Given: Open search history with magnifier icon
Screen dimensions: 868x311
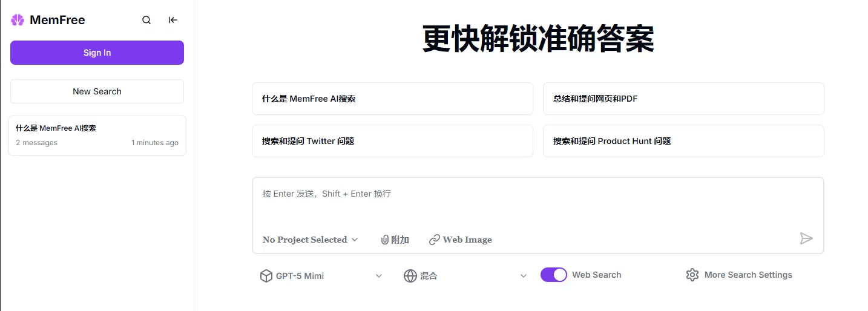Looking at the screenshot, I should pyautogui.click(x=146, y=20).
